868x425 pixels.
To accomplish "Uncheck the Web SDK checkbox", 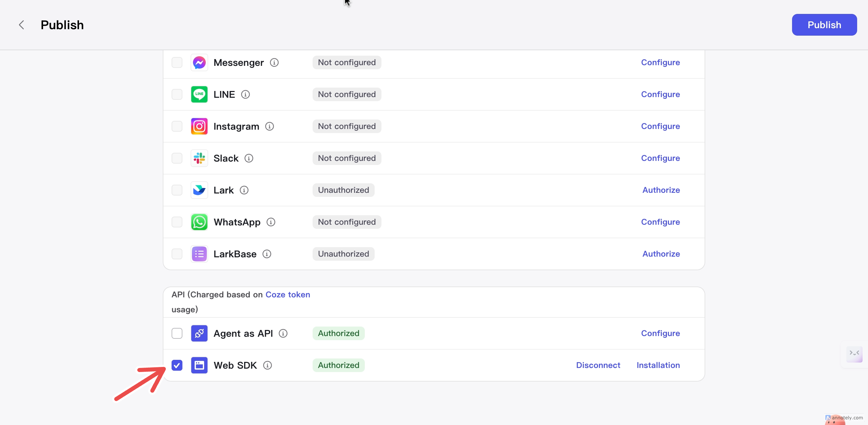I will point(177,365).
